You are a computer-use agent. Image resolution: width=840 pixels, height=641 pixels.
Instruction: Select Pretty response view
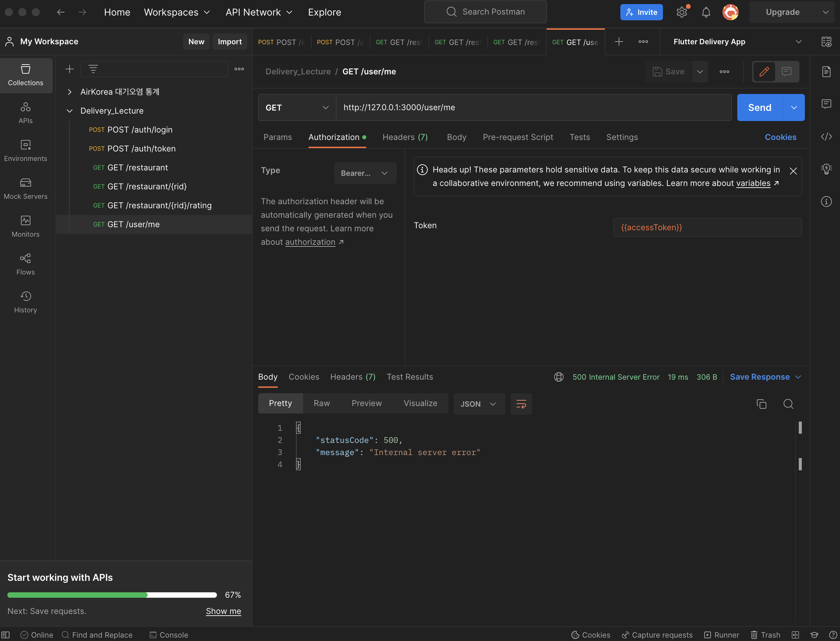[280, 403]
